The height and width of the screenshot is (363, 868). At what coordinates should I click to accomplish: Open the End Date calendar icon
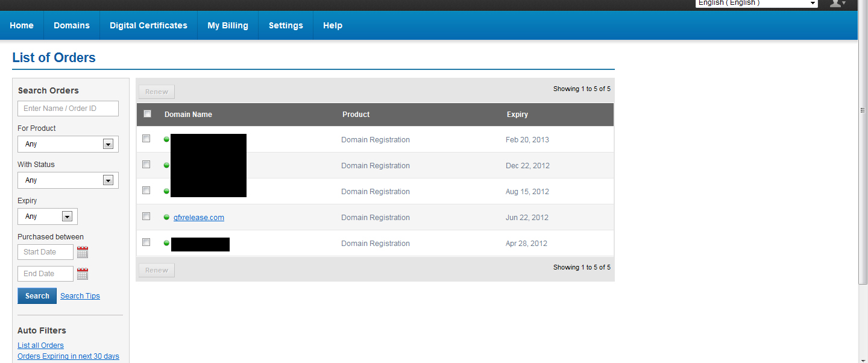[83, 274]
